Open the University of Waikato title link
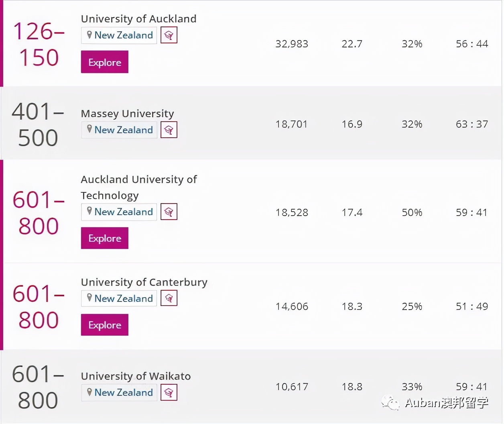 pos(136,376)
